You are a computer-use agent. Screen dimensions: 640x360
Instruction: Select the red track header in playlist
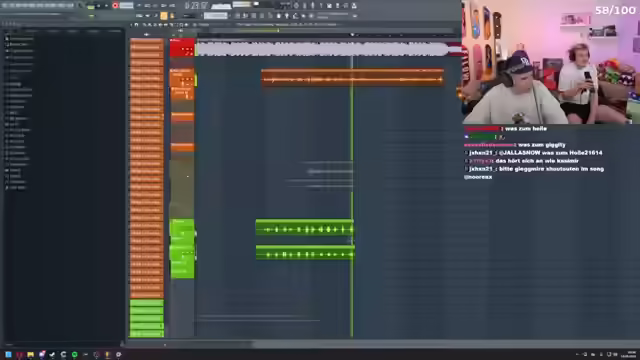click(x=182, y=48)
